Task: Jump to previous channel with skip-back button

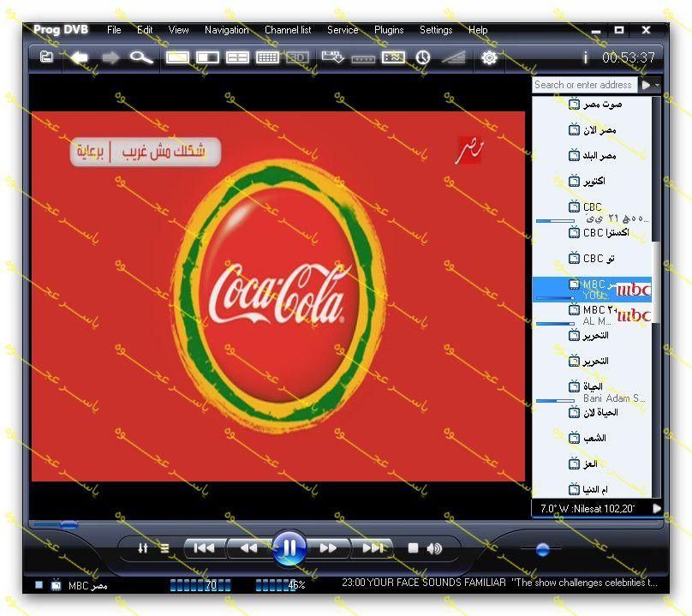Action: point(205,548)
